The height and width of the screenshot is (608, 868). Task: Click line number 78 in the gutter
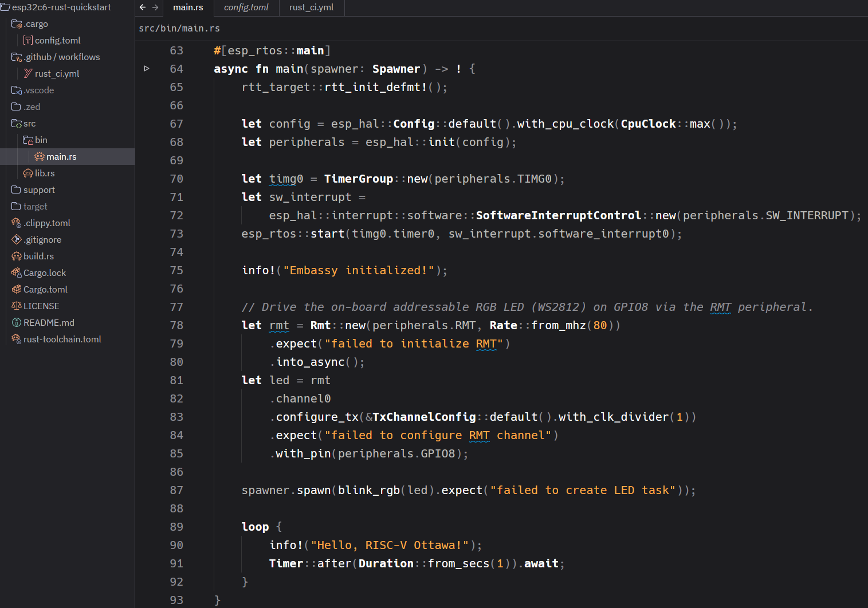176,325
